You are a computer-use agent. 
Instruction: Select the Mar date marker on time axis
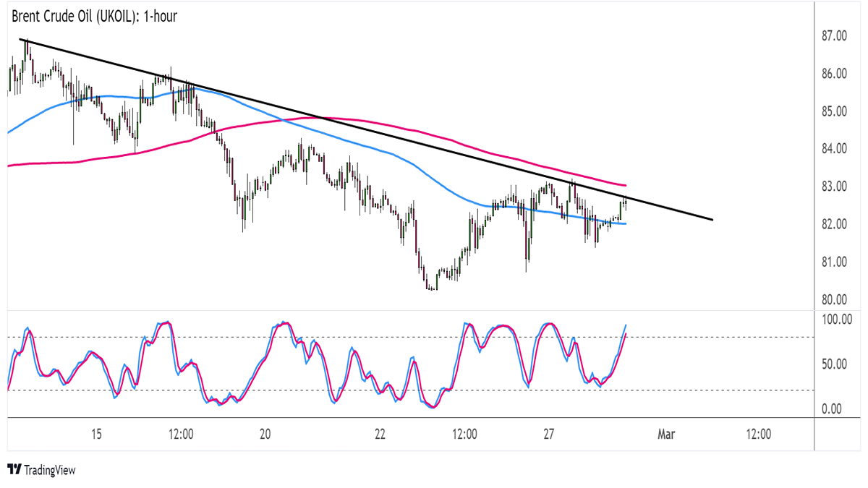coord(666,434)
